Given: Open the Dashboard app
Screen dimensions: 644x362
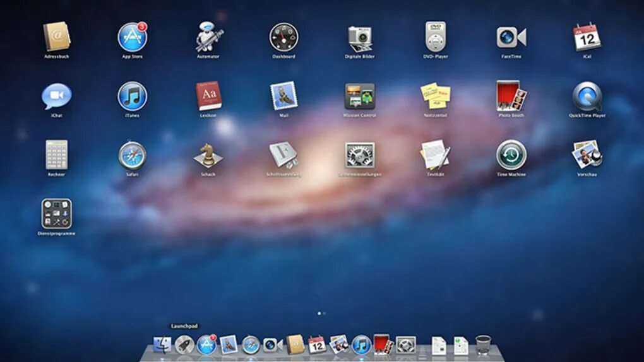Looking at the screenshot, I should pyautogui.click(x=284, y=37).
